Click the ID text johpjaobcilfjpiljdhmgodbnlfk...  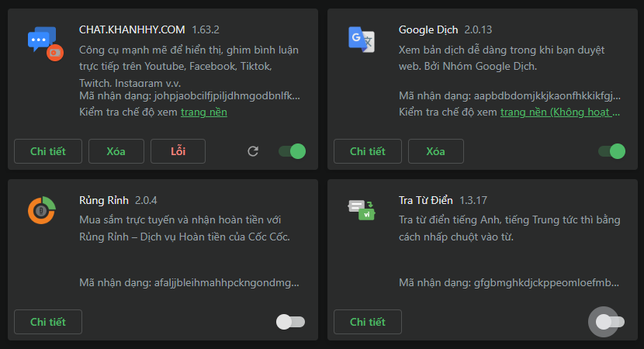[x=227, y=95]
